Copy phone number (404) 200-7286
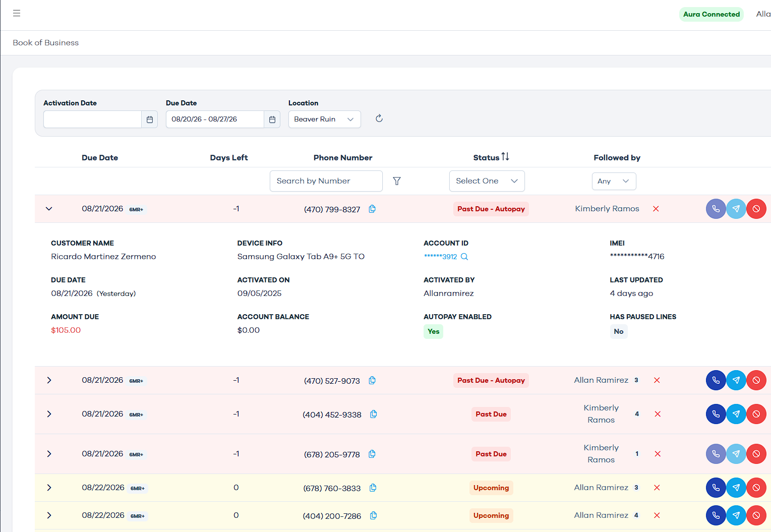This screenshot has height=532, width=771. (x=374, y=515)
